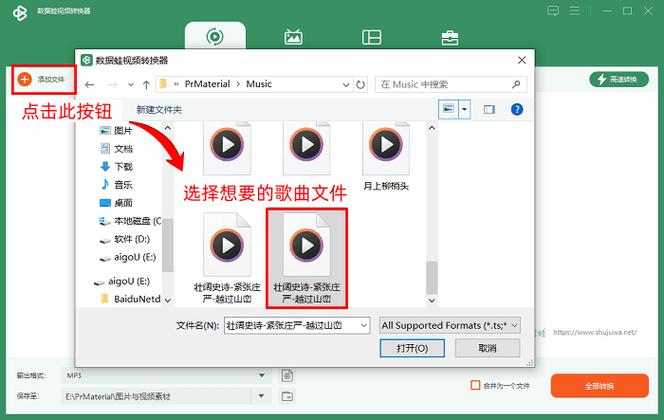This screenshot has height=420, width=664.
Task: Select the indented aigoU (E:) drive
Action: click(127, 257)
